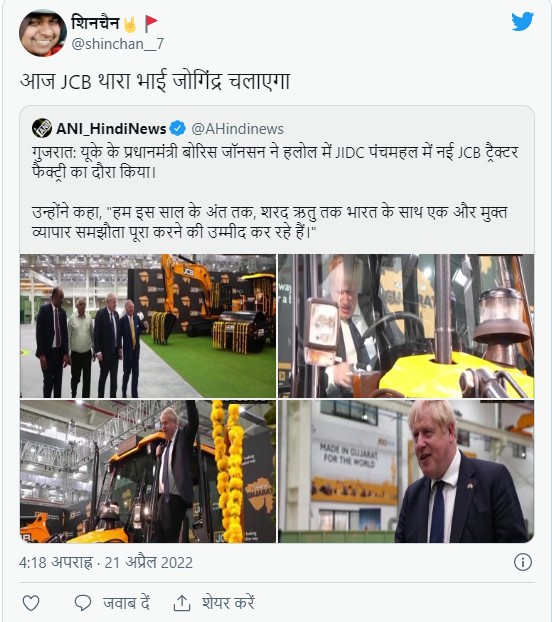Open the @AHindinews handle
The image size is (552, 622).
(x=238, y=129)
